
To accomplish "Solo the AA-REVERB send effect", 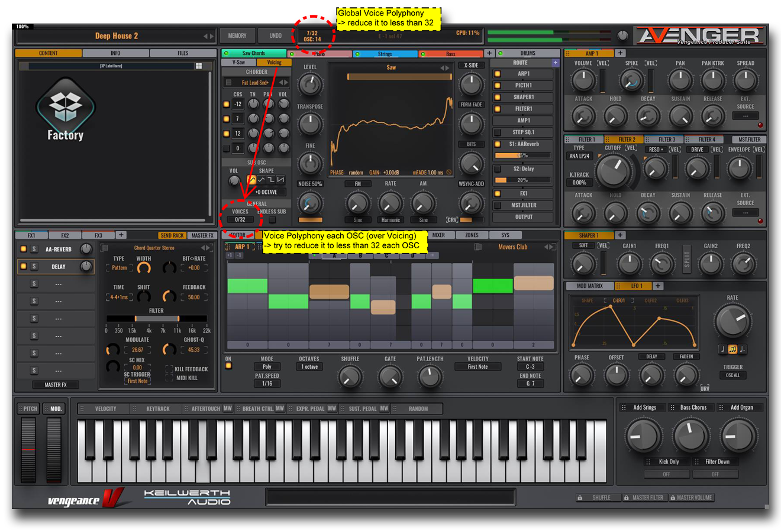I will [34, 249].
